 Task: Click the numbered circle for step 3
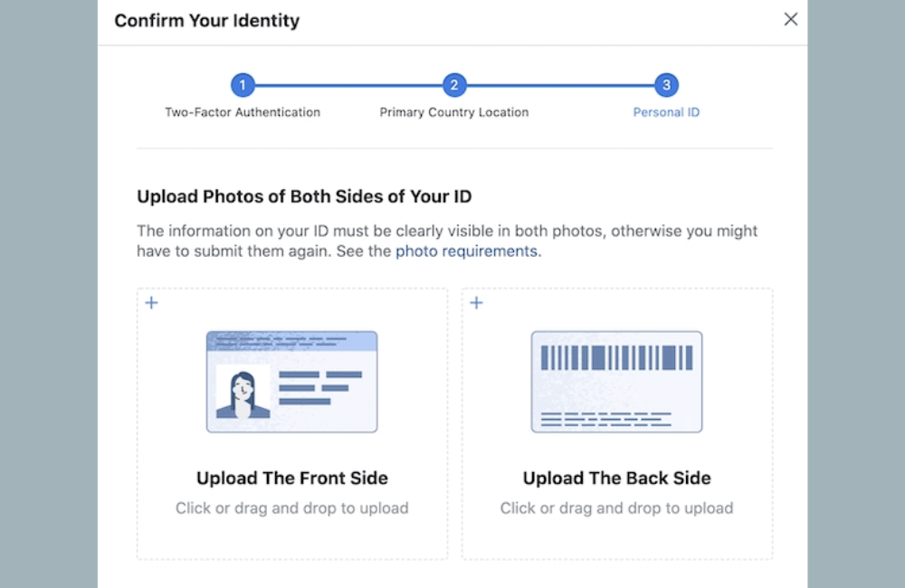tap(665, 85)
